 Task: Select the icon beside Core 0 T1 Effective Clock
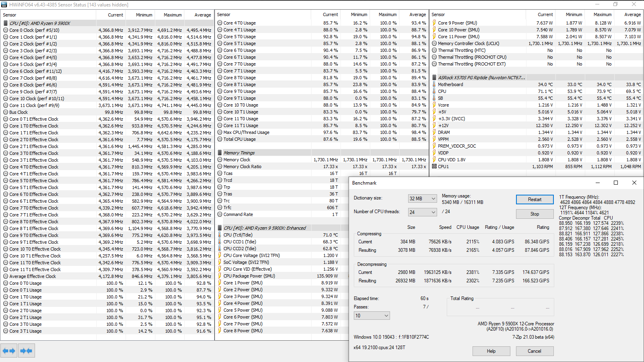[x=6, y=119]
